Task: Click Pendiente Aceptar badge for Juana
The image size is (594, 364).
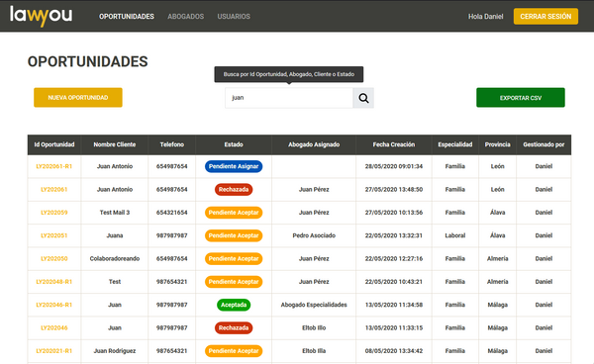Action: coord(234,235)
